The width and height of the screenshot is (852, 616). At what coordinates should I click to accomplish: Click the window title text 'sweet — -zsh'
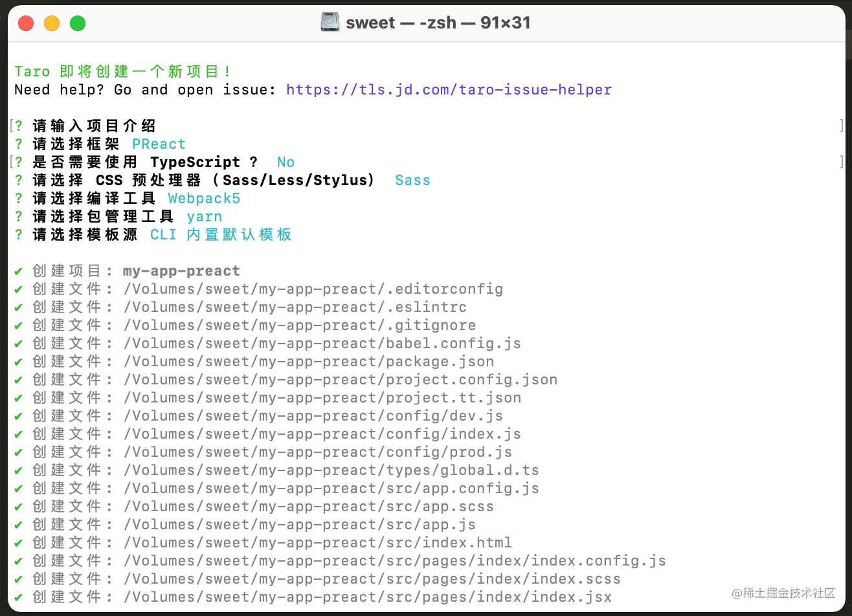(x=438, y=23)
